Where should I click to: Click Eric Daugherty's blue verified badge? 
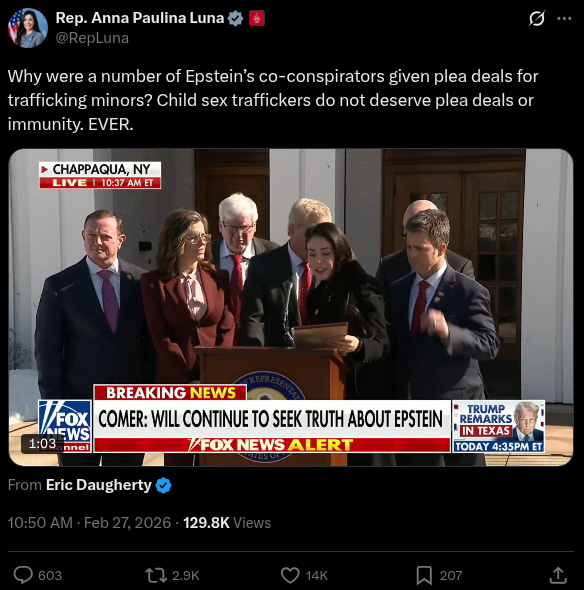click(163, 485)
